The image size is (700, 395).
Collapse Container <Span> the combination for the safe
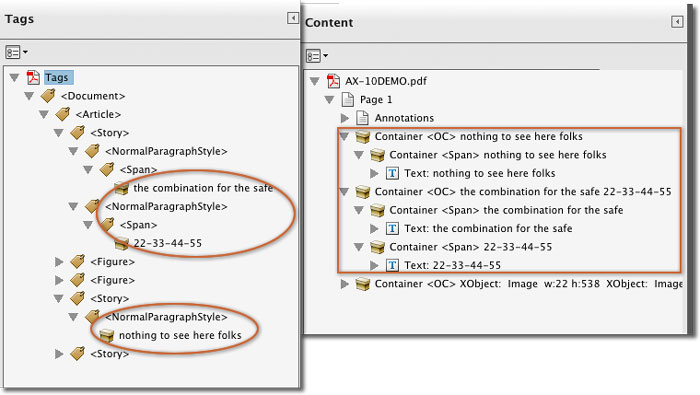pos(359,210)
